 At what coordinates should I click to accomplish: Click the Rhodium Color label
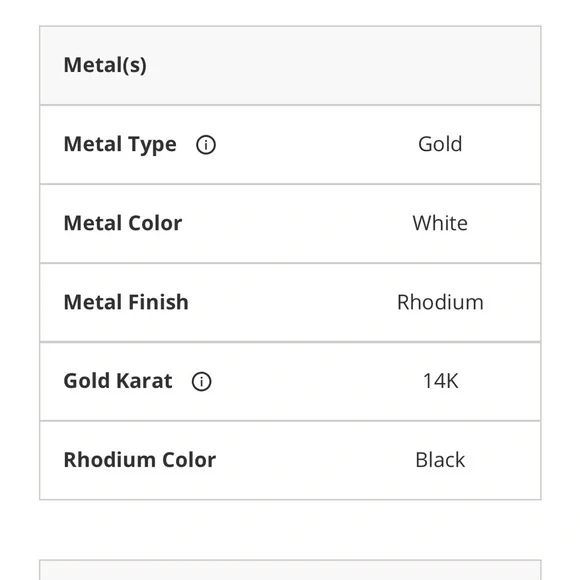point(140,460)
